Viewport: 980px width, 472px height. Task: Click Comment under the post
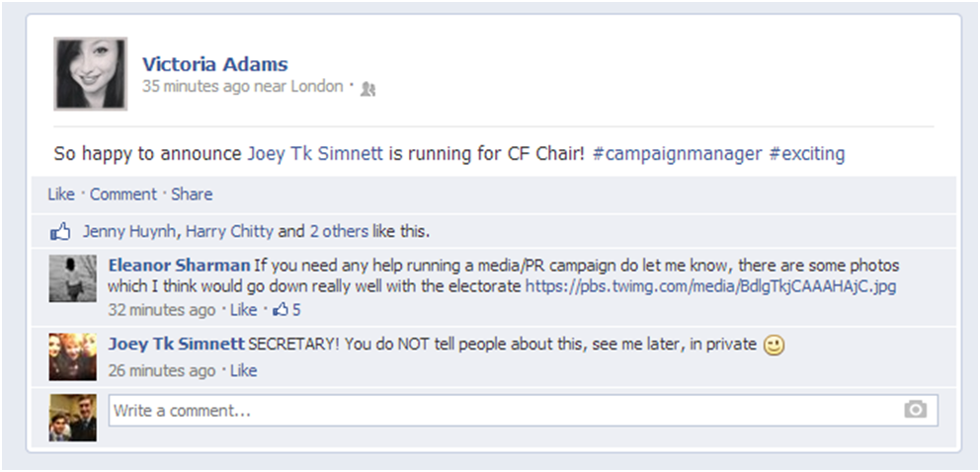pyautogui.click(x=122, y=195)
